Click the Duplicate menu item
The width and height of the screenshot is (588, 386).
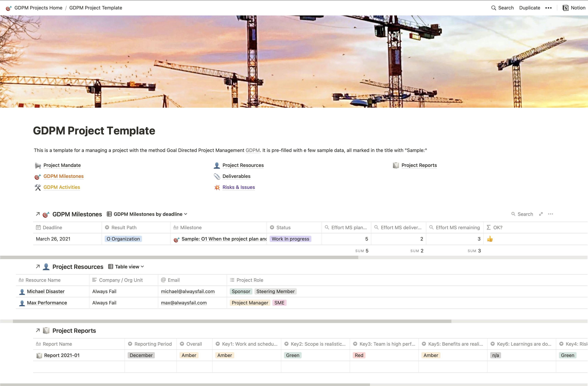coord(529,8)
